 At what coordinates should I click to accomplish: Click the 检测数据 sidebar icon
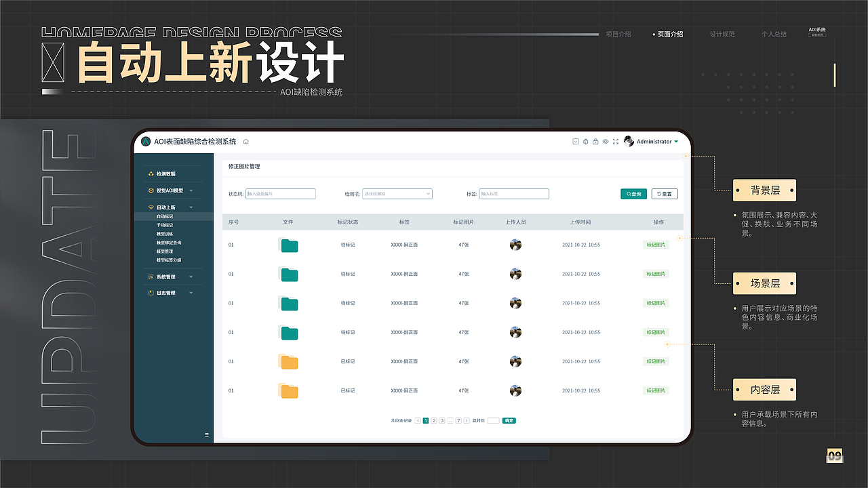pos(151,174)
